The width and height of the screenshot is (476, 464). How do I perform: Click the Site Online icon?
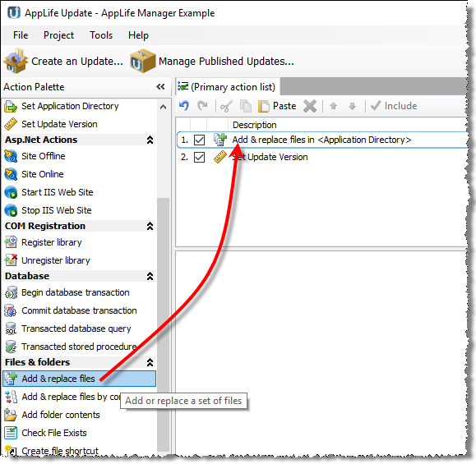(11, 174)
